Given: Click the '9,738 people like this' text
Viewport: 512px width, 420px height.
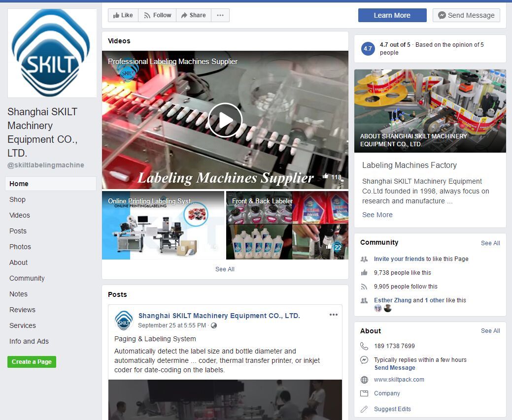Looking at the screenshot, I should (403, 272).
